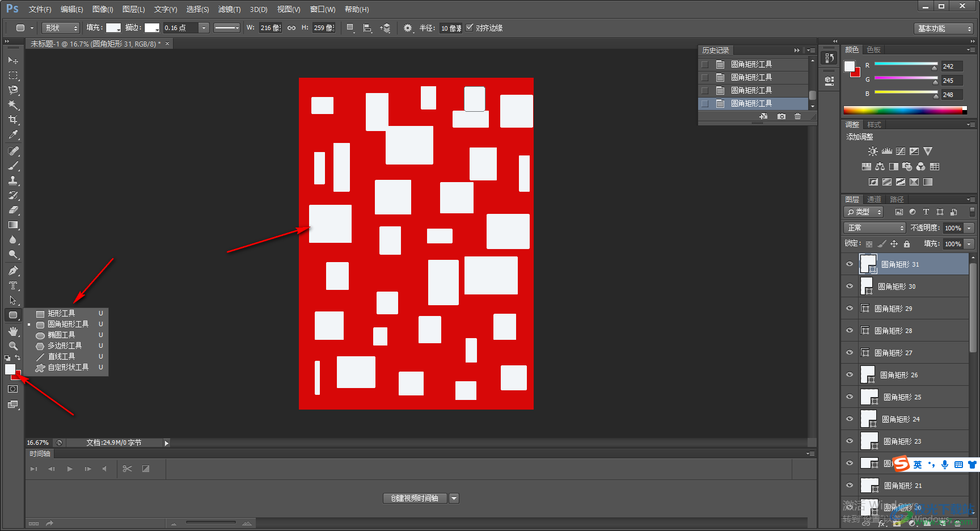Hide the 圆角矩形 28 layer
The width and height of the screenshot is (980, 531).
pyautogui.click(x=850, y=330)
